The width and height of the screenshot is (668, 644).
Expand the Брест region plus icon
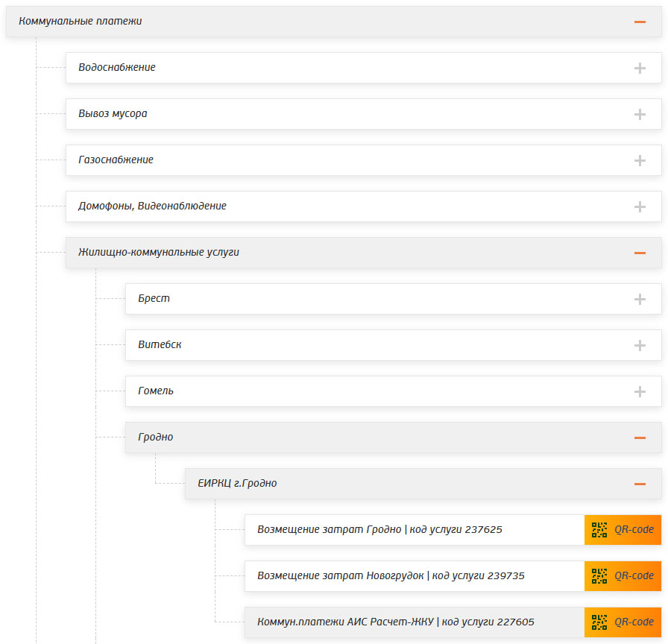tap(640, 299)
